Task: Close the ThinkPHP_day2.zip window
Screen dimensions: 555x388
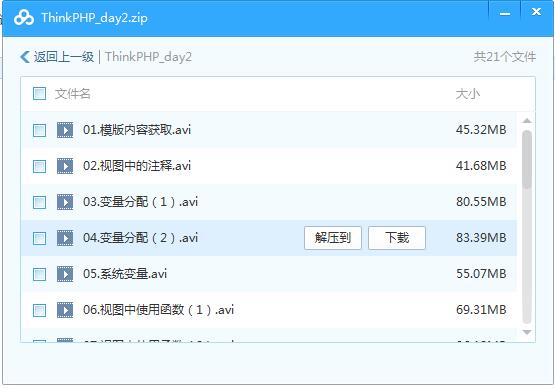Action: (537, 12)
